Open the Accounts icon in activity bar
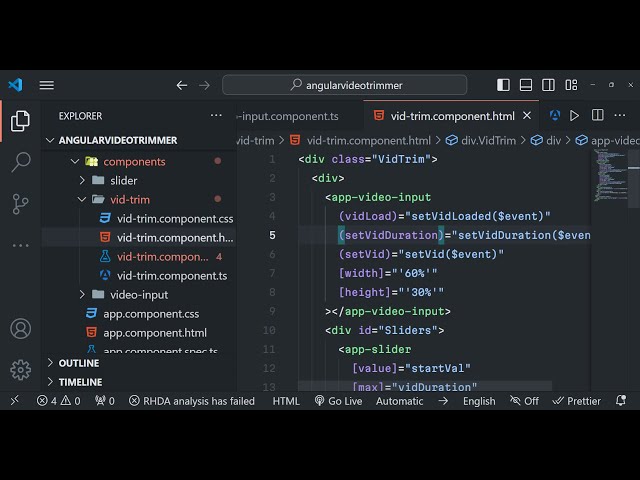Viewport: 640px width, 480px height. click(x=20, y=328)
